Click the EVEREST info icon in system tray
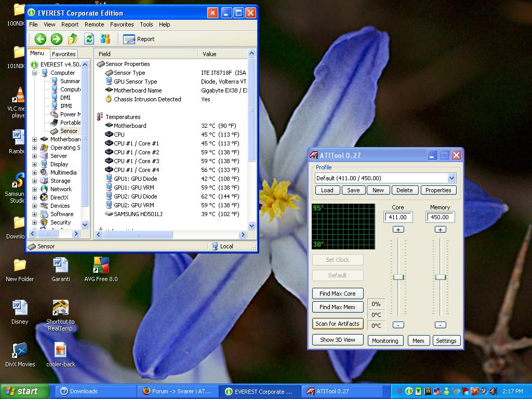This screenshot has width=532, height=399. [409, 391]
